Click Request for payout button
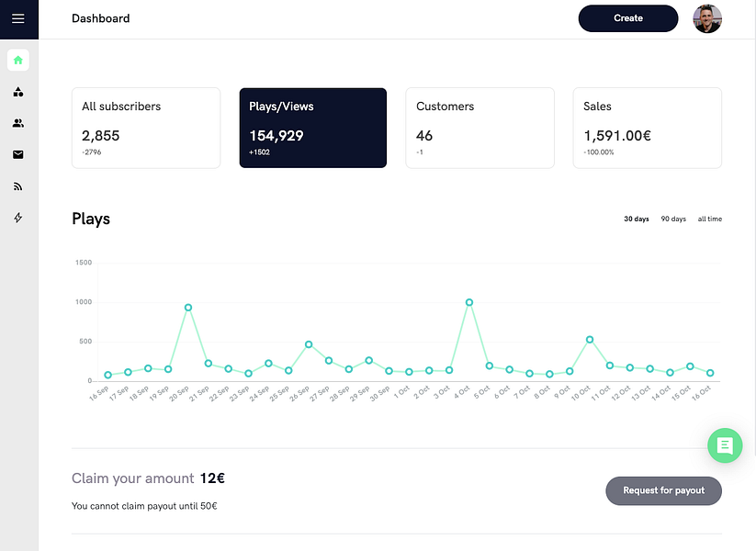Screen dimensions: 756x551 663,490
